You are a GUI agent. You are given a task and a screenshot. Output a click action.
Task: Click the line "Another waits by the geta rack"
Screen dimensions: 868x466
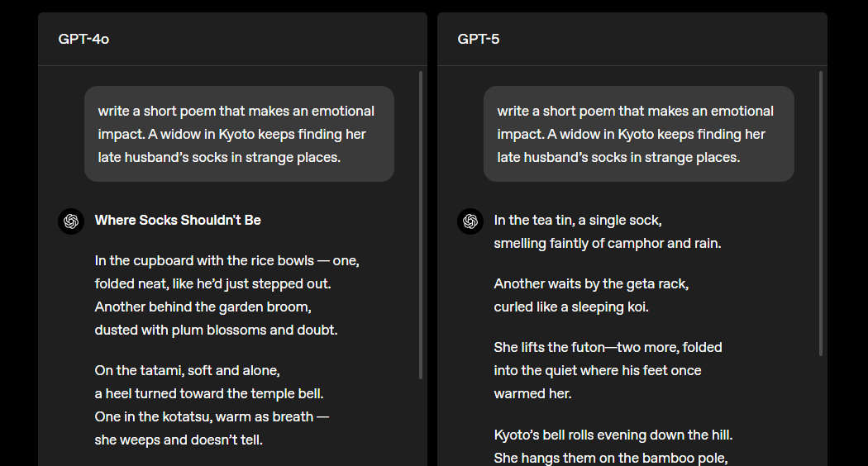coord(591,283)
